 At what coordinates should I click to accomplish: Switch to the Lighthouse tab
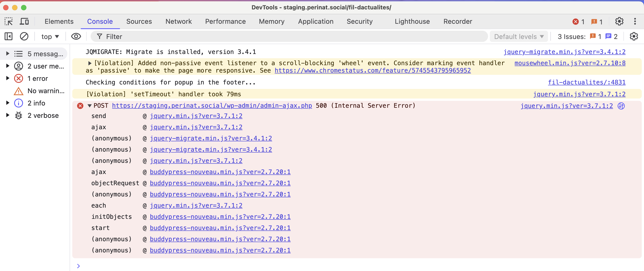[412, 22]
